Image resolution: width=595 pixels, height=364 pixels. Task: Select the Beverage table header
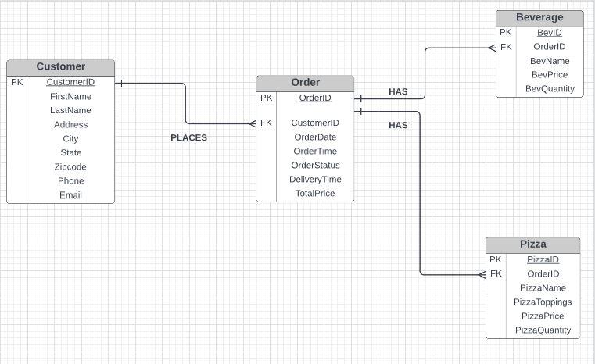539,18
